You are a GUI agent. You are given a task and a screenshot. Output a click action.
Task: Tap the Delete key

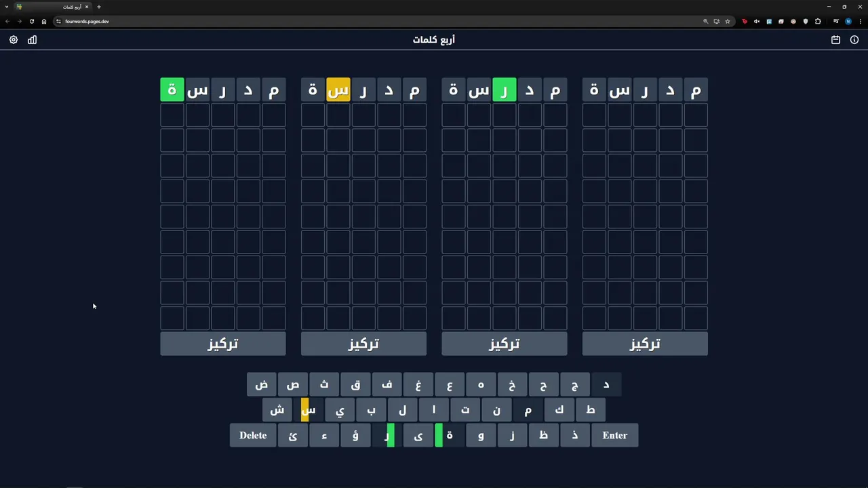tap(253, 435)
